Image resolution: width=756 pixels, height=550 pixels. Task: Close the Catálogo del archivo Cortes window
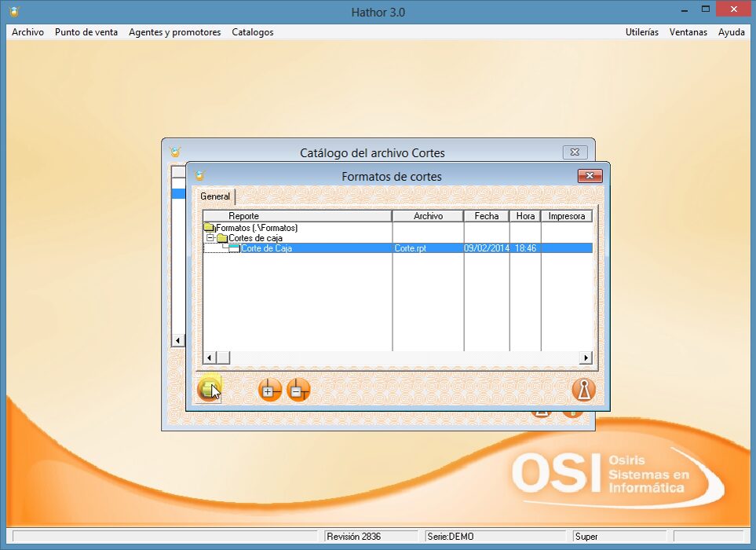(x=575, y=152)
